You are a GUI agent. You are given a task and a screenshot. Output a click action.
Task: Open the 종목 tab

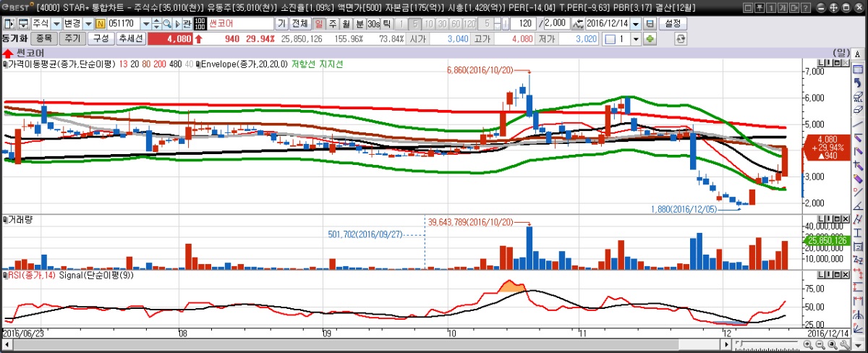pyautogui.click(x=44, y=38)
